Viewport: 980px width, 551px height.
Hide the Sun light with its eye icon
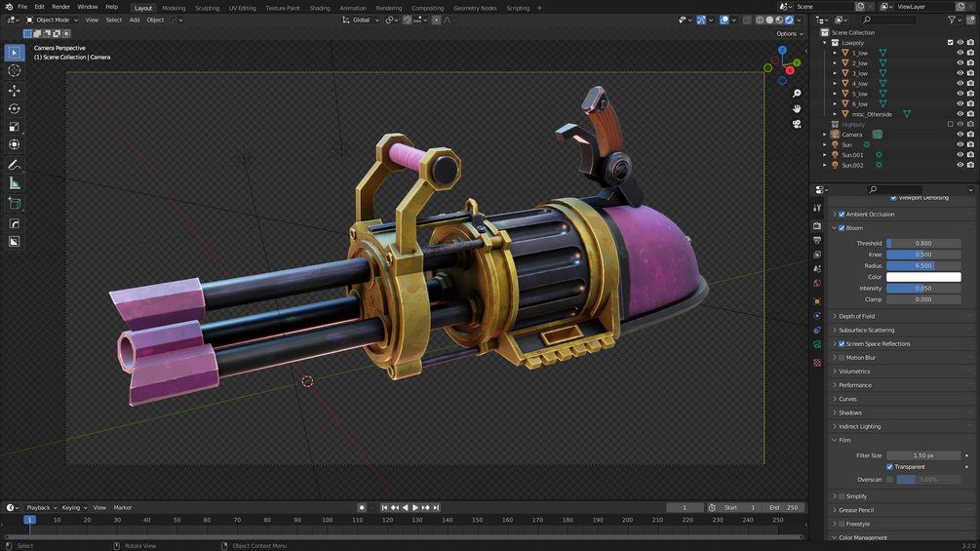(960, 145)
